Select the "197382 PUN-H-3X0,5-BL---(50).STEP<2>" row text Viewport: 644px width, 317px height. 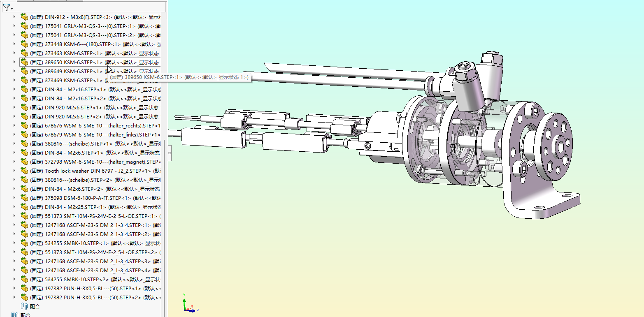point(95,297)
